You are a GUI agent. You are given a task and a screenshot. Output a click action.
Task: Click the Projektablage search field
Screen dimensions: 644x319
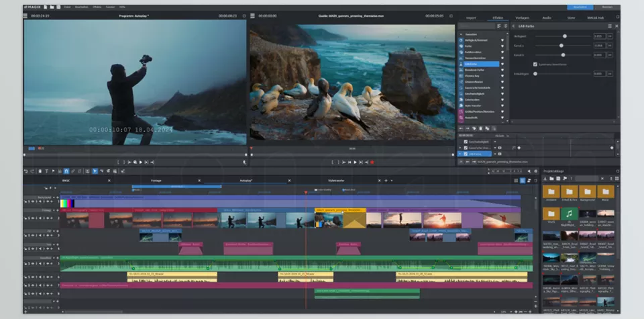pyautogui.click(x=586, y=179)
